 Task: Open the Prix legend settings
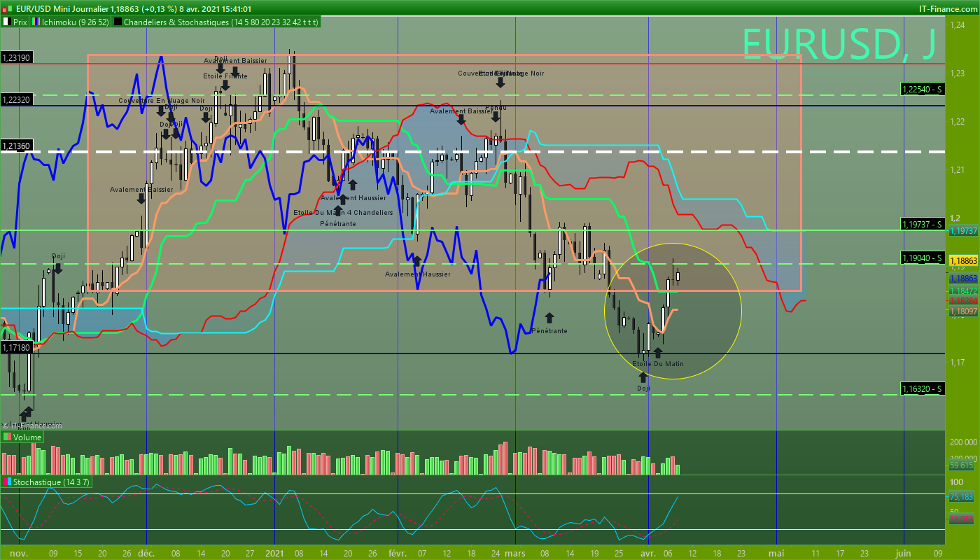pos(15,22)
